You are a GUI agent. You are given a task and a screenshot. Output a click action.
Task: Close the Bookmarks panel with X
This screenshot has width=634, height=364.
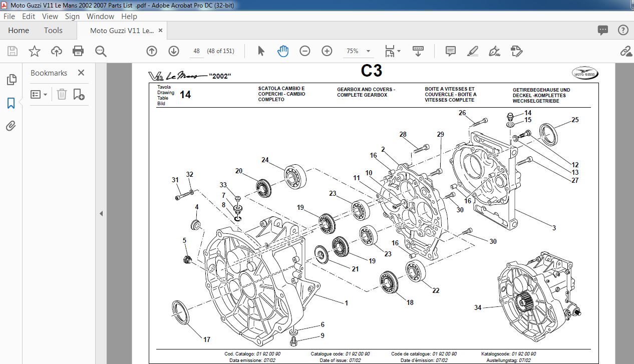coord(81,73)
